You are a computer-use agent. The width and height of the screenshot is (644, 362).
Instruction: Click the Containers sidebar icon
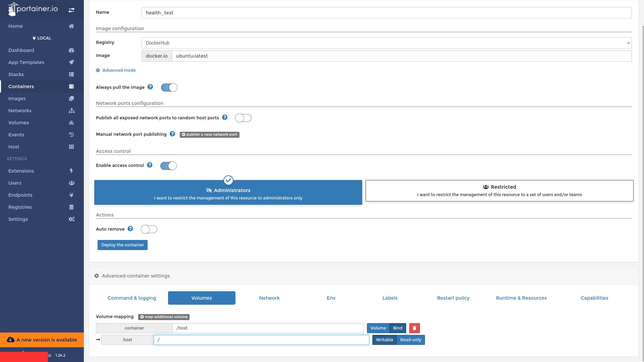tap(72, 86)
